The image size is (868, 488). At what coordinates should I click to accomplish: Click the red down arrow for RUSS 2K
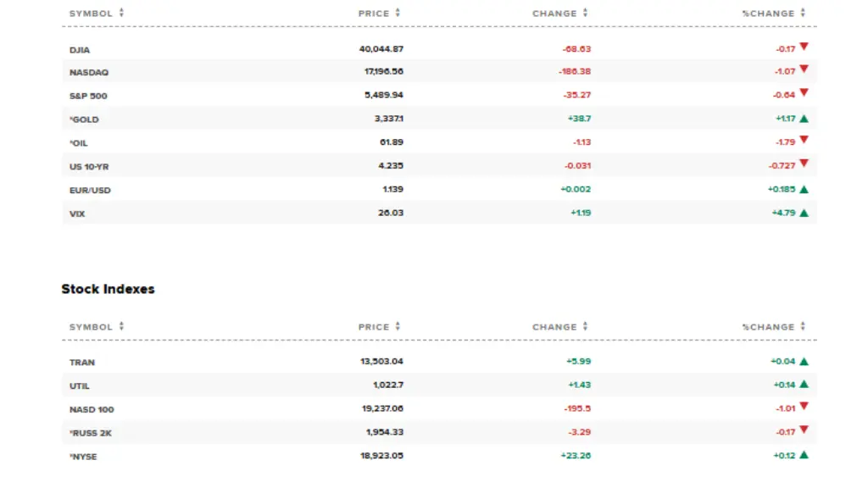(804, 430)
